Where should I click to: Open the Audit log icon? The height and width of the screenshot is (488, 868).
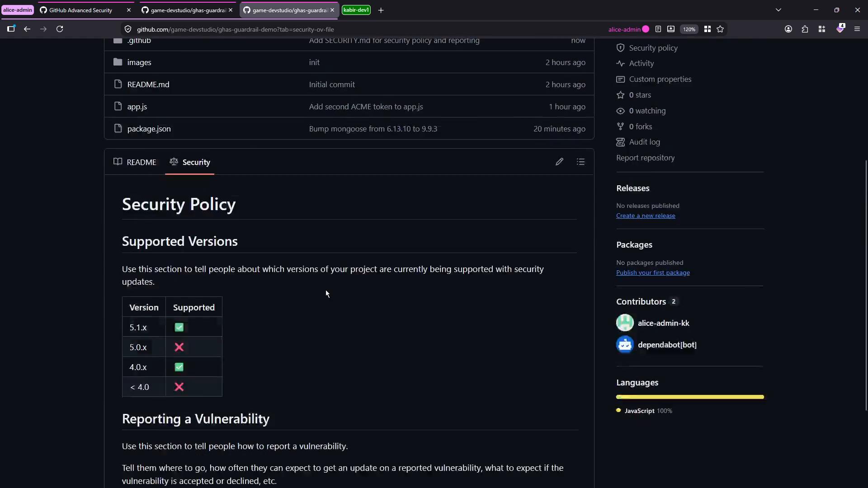coord(620,142)
